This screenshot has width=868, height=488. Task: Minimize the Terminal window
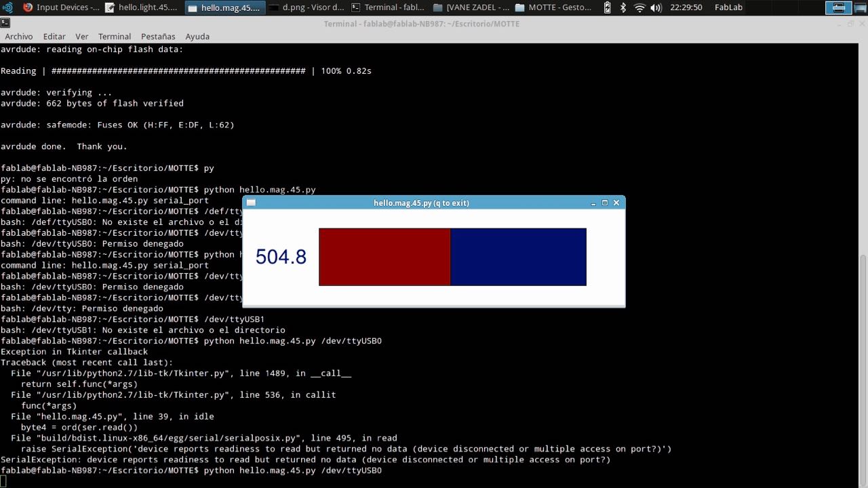839,24
